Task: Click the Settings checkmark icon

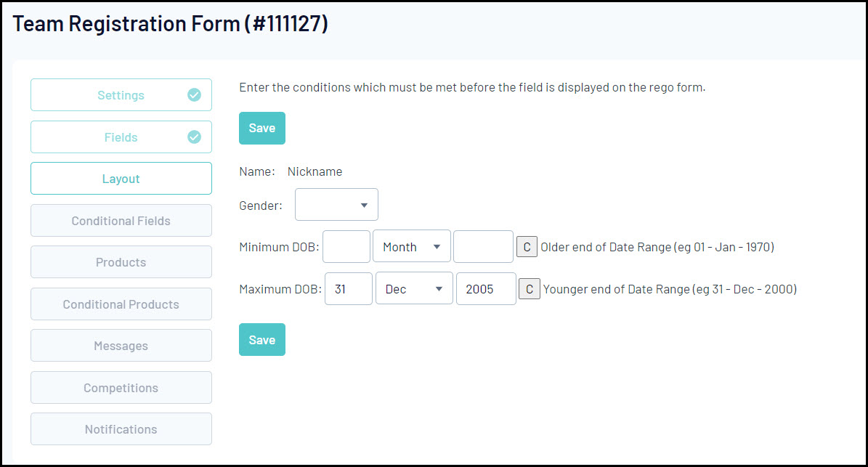Action: [194, 95]
